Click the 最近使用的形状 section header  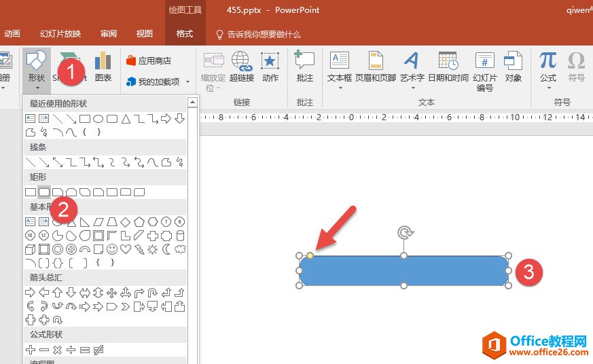pyautogui.click(x=105, y=104)
